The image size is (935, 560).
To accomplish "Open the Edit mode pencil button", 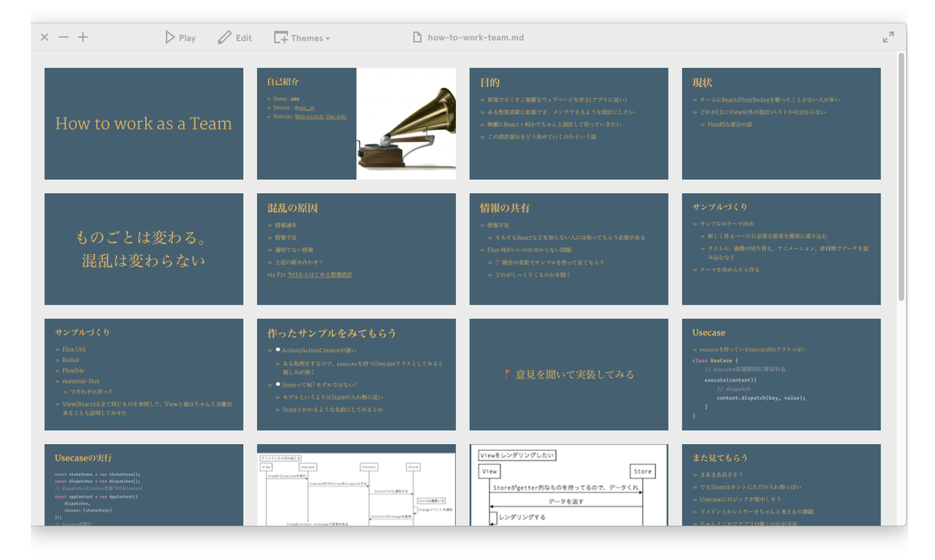I will tap(235, 37).
